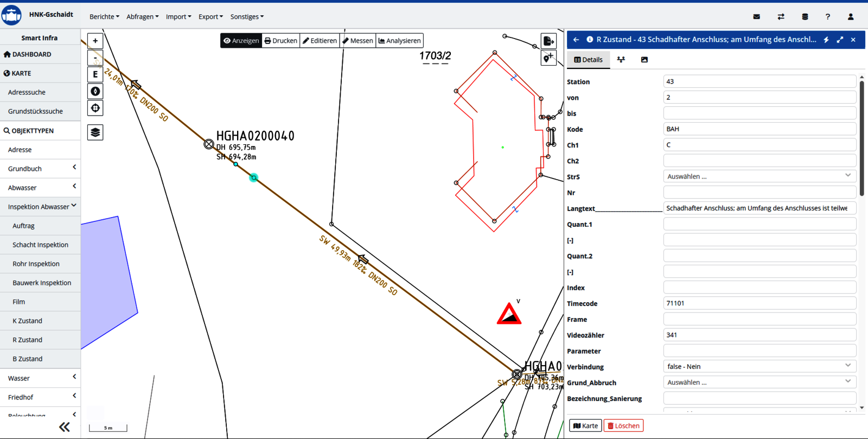Open the Verbindung dropdown
This screenshot has height=439, width=868.
[759, 367]
